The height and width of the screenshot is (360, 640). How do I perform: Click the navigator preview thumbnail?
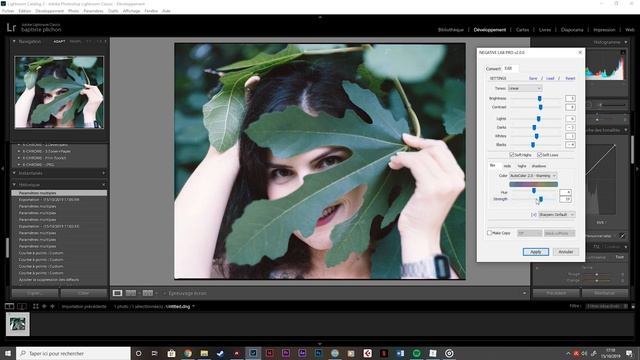pyautogui.click(x=59, y=92)
